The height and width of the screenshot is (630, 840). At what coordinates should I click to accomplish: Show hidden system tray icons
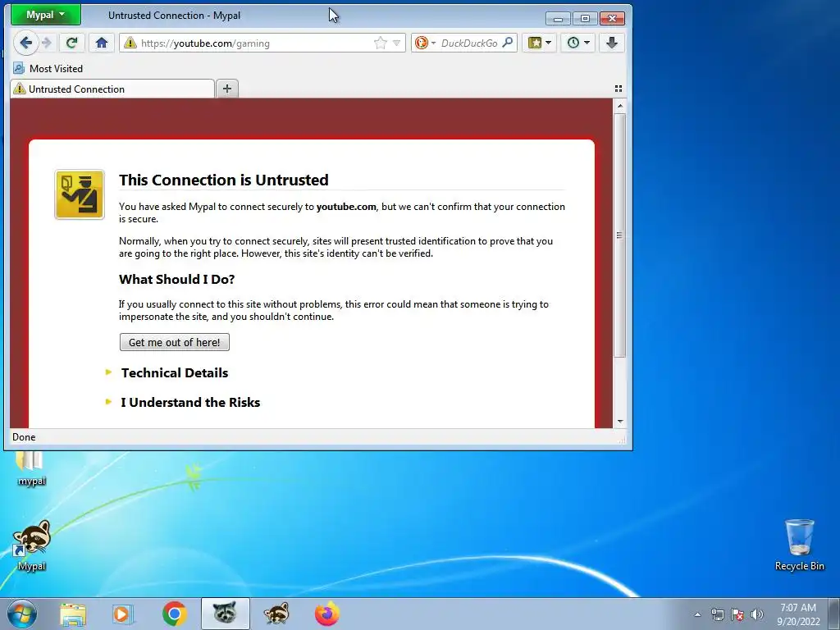697,614
